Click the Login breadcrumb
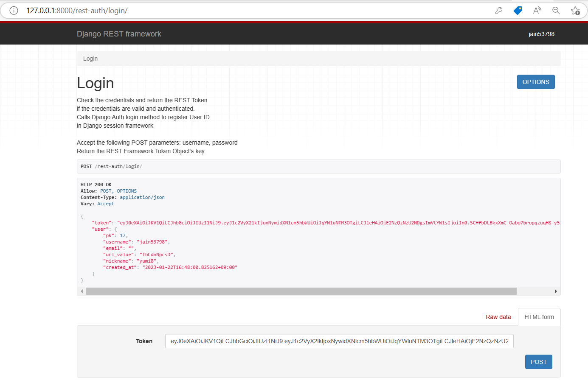Viewport: 588px width, 389px height. click(90, 59)
